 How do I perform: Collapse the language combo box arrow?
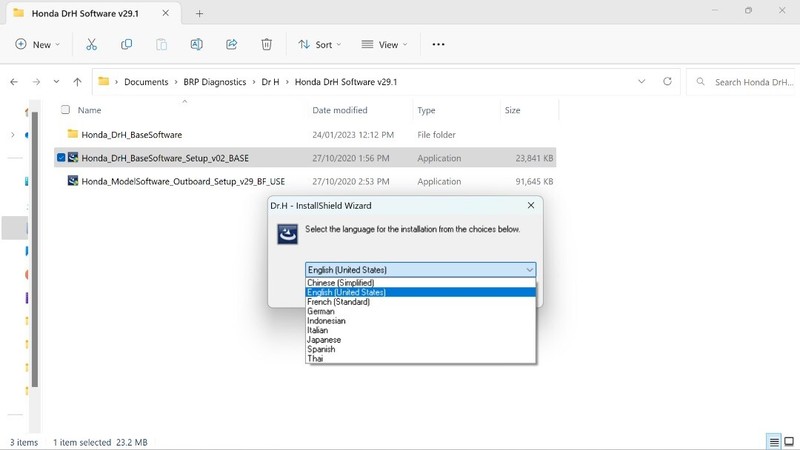[x=530, y=269]
